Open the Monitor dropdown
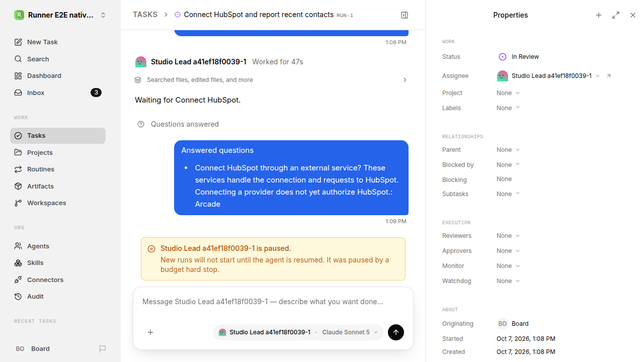Screen dimensions: 644x362 508,266
